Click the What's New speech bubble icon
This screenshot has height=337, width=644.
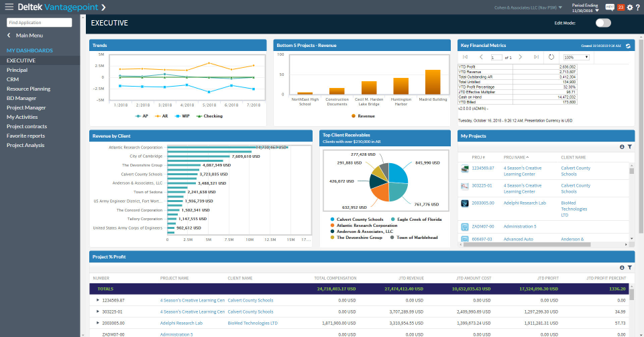point(610,7)
